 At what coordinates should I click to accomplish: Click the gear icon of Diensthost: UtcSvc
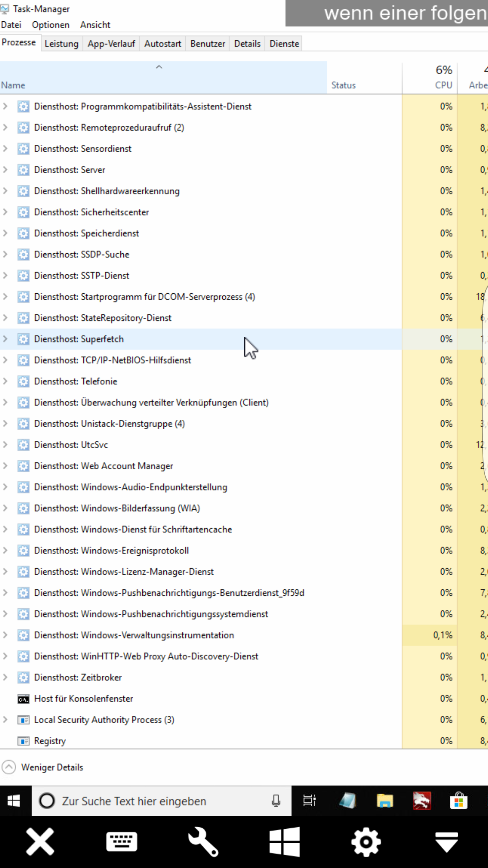[x=23, y=445]
